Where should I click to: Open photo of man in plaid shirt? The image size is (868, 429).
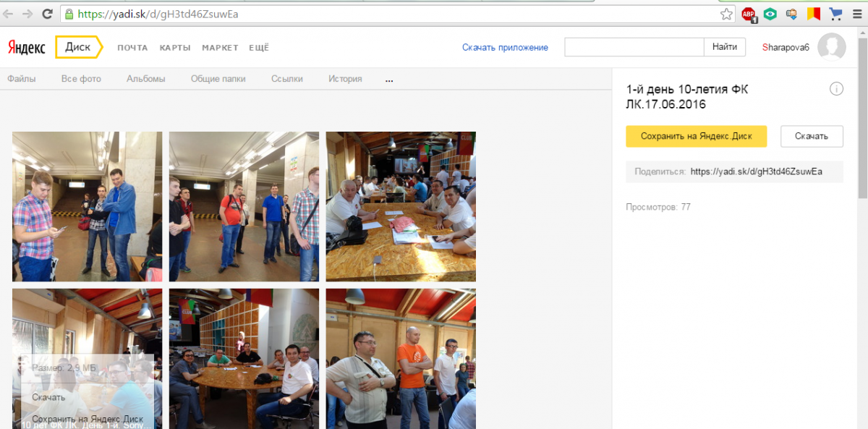(88, 206)
